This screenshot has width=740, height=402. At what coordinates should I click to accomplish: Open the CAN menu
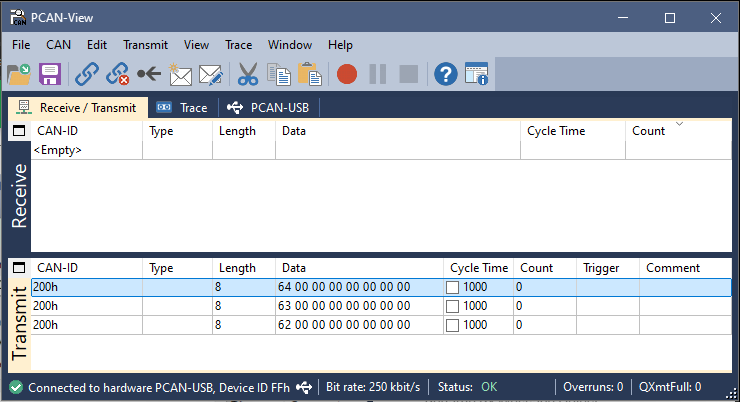59,45
